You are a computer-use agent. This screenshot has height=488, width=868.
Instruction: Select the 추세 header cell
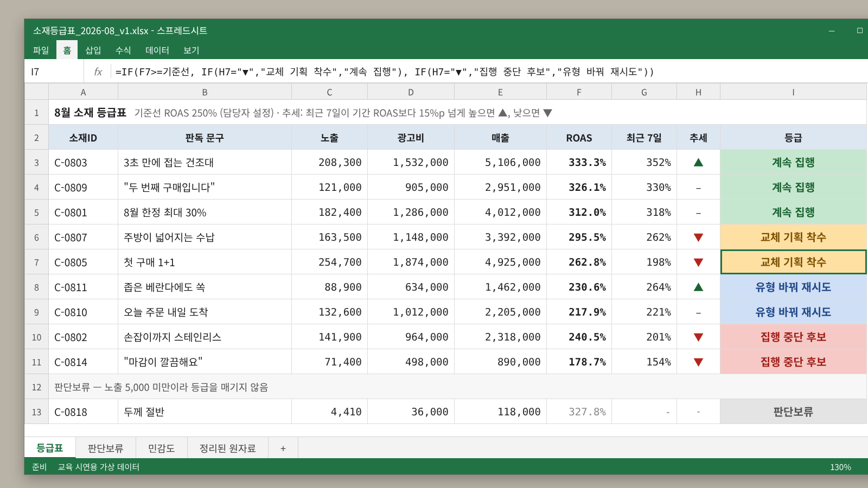point(698,138)
